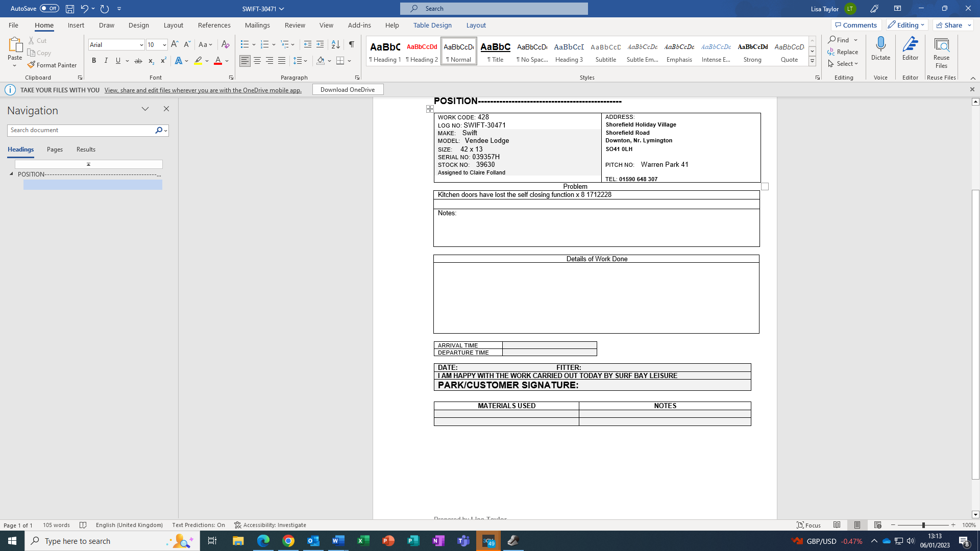This screenshot has width=980, height=551.
Task: Click the Download OneDrive button
Action: tap(348, 90)
